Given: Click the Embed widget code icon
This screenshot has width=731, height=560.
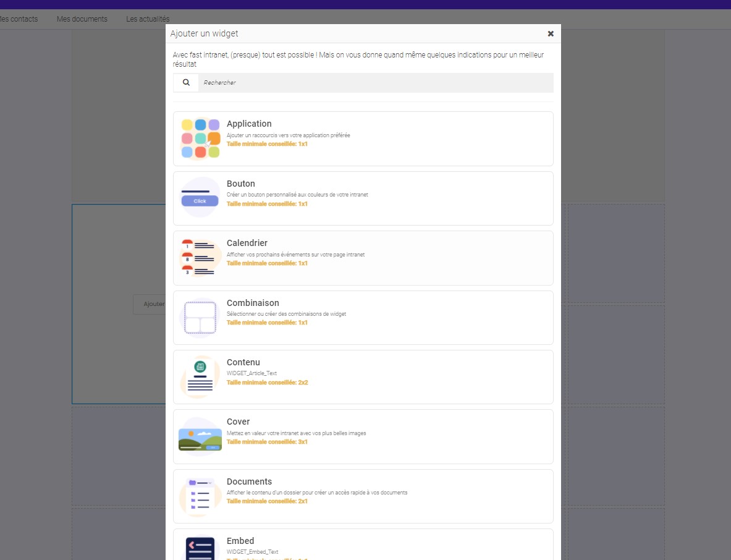Looking at the screenshot, I should click(200, 548).
